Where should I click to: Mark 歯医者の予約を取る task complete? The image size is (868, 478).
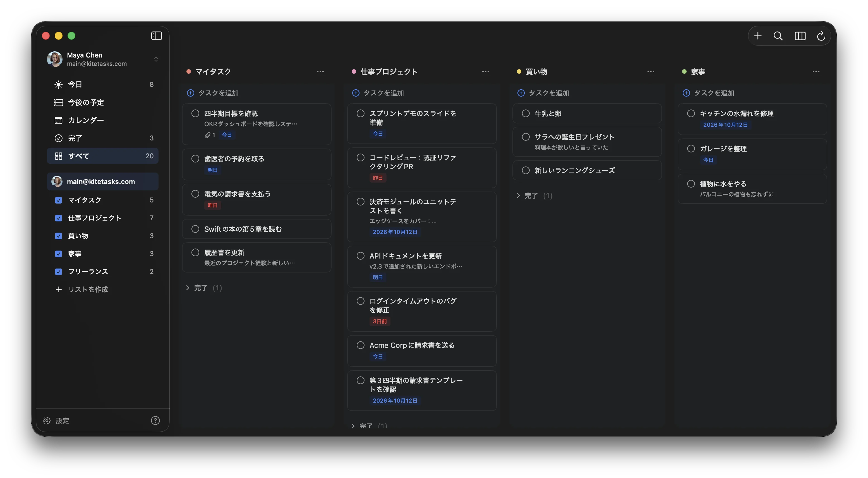point(195,159)
